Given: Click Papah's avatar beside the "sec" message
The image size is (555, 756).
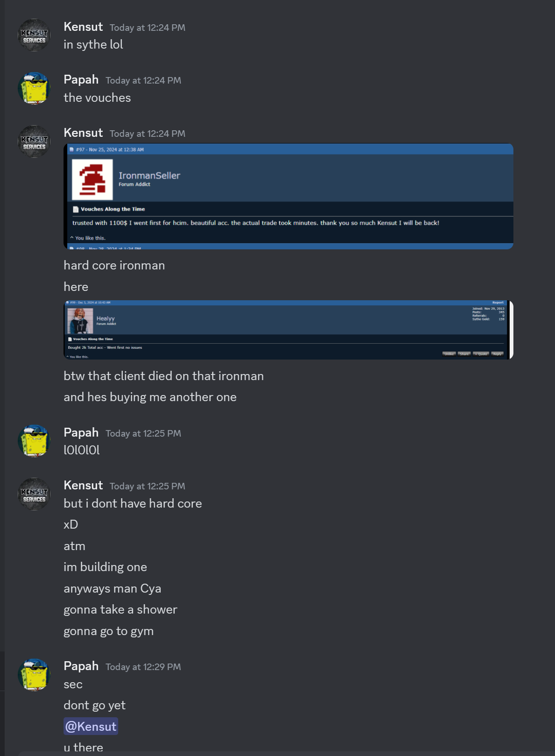Looking at the screenshot, I should click(x=34, y=675).
